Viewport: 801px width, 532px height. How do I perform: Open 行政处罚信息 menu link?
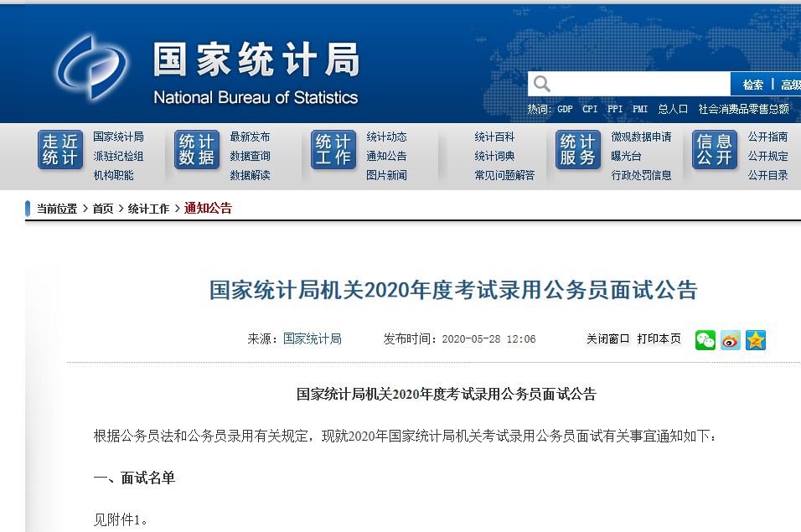(x=642, y=175)
